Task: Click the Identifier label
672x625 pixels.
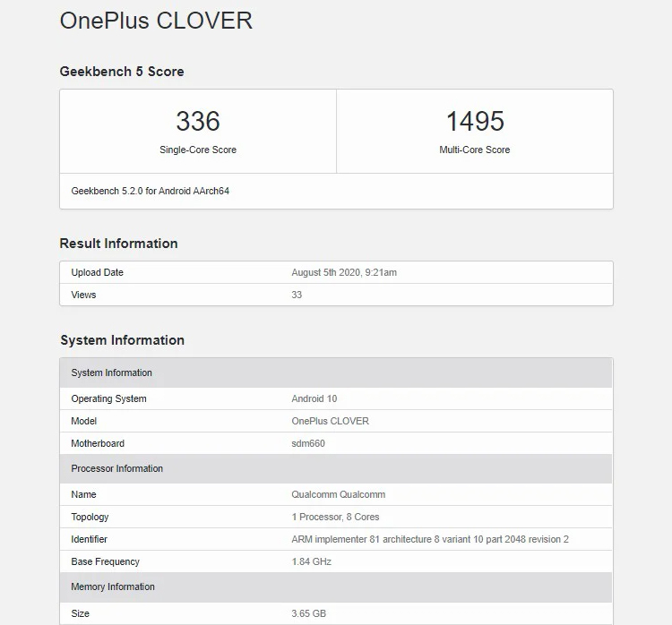Action: pyautogui.click(x=89, y=539)
